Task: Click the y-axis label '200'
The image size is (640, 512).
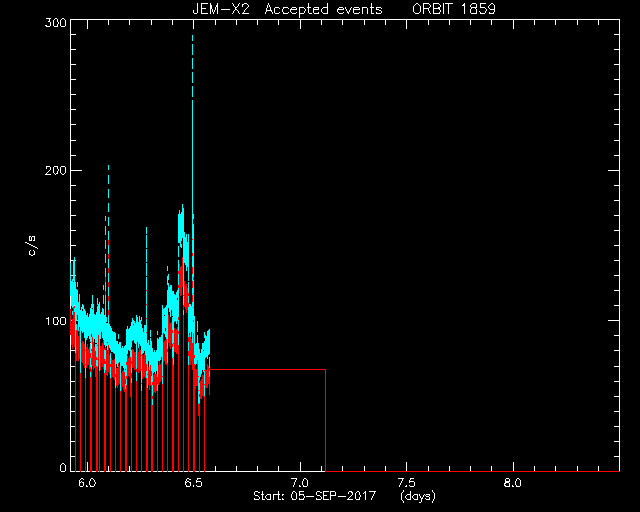Action: 56,170
